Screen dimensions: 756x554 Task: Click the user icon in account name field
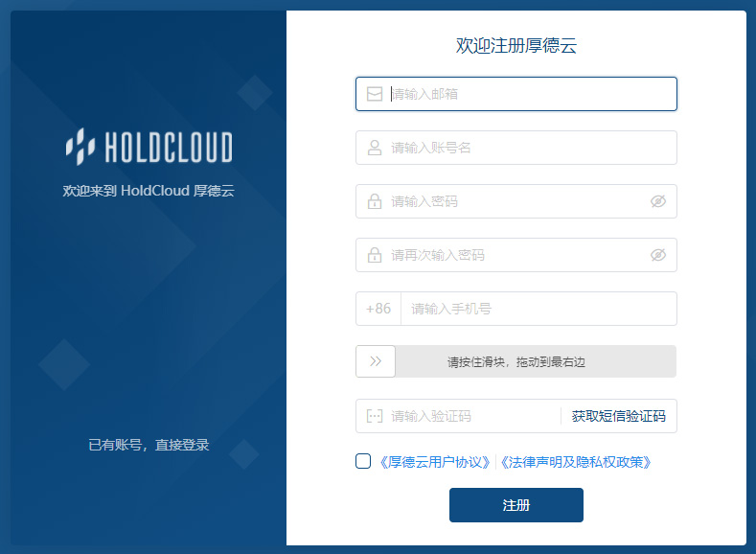pyautogui.click(x=374, y=148)
